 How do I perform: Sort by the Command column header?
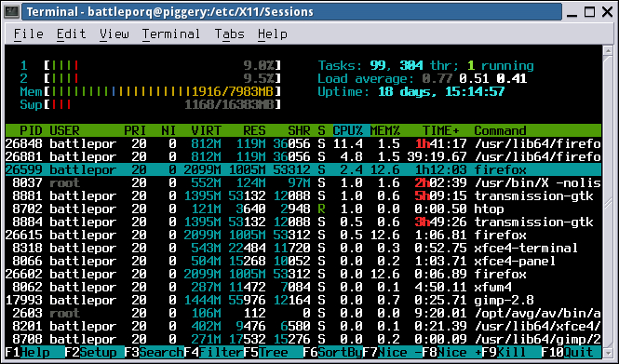500,130
